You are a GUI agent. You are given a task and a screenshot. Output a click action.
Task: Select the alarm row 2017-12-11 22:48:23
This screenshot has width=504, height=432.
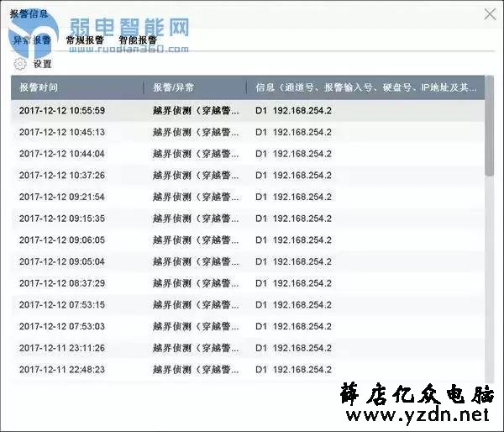(248, 369)
